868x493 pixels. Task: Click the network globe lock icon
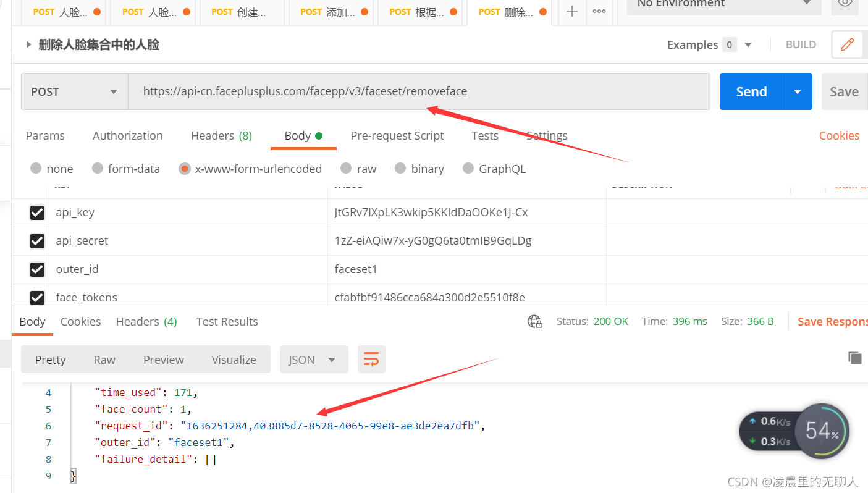tap(535, 321)
